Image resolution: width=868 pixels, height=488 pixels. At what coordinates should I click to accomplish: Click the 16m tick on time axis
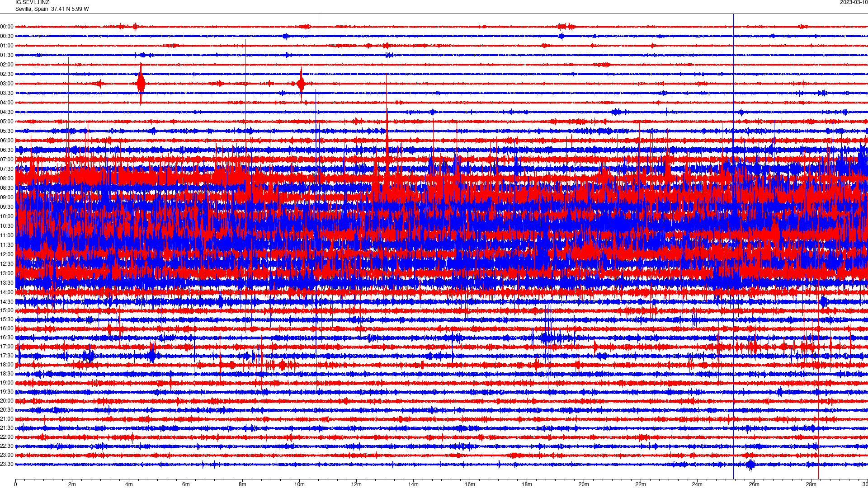tap(470, 484)
